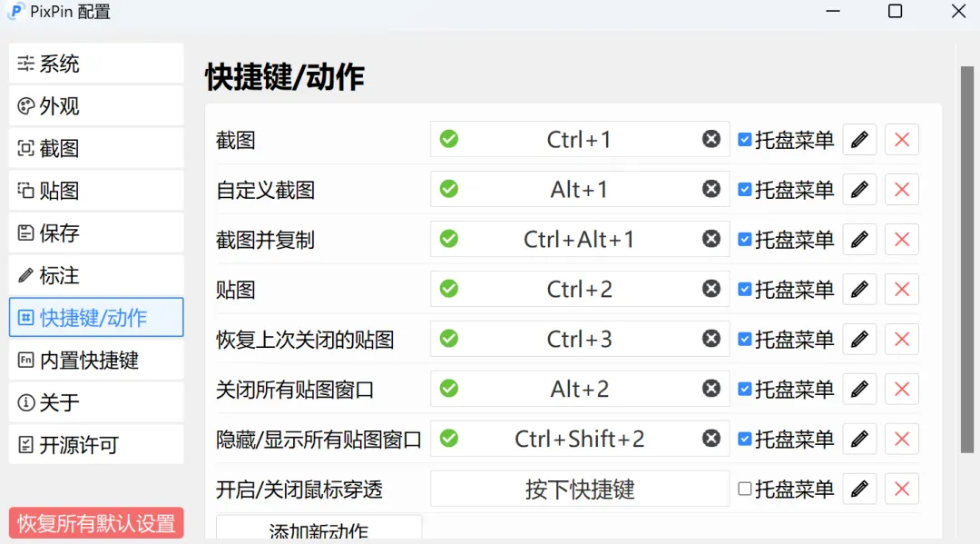This screenshot has width=980, height=544.
Task: Click the edit pencil for 自定义截图 row
Action: pos(859,190)
